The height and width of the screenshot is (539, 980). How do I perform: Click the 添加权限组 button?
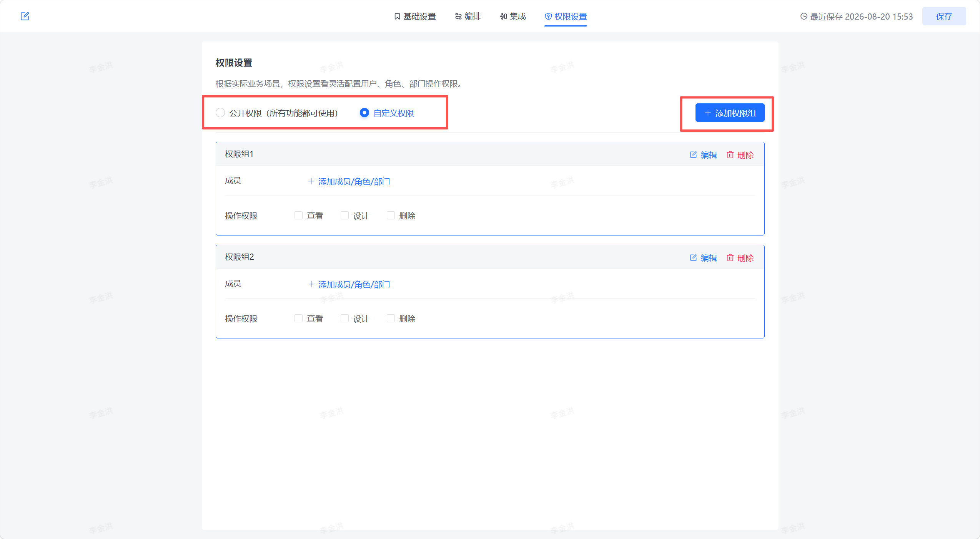(x=730, y=113)
